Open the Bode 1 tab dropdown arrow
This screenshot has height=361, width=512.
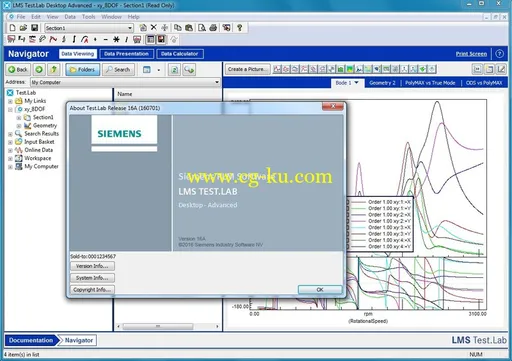coord(356,82)
